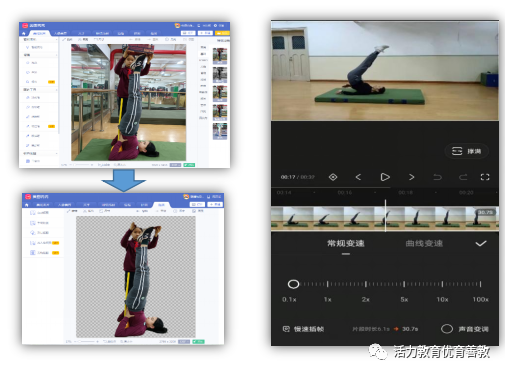Click the 00:17 current time readout

tap(288, 177)
